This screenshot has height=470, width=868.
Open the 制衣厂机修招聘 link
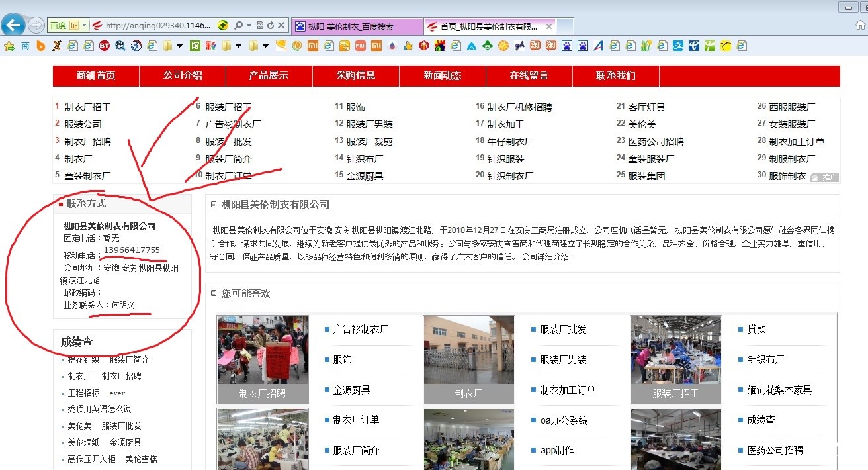[519, 107]
